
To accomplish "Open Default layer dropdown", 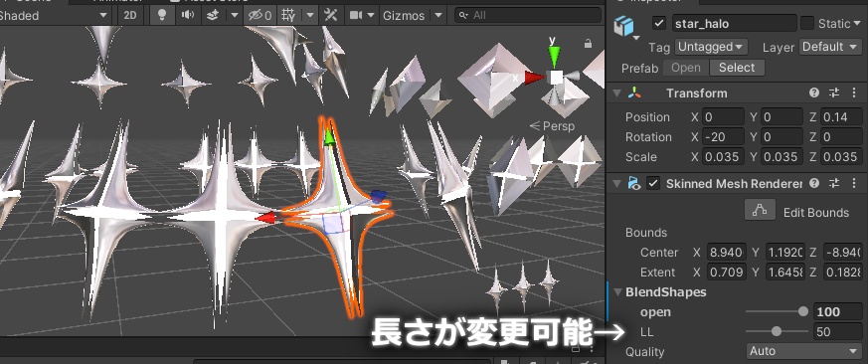I will pos(830,47).
